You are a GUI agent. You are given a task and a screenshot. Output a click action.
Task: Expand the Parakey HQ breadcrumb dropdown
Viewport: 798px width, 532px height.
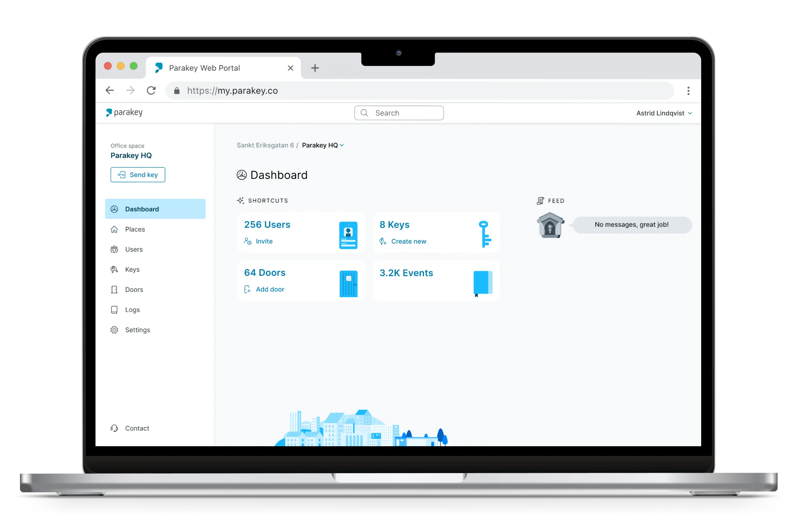pyautogui.click(x=323, y=145)
